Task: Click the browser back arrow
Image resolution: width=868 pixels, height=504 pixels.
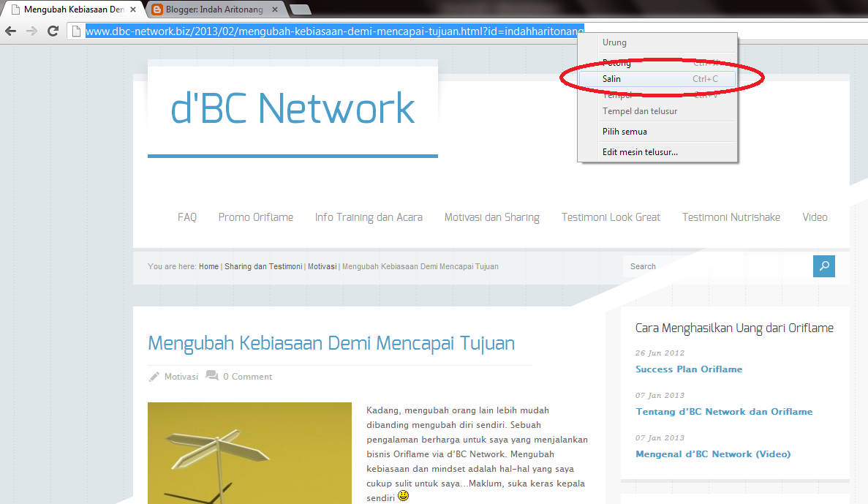Action: click(x=10, y=31)
